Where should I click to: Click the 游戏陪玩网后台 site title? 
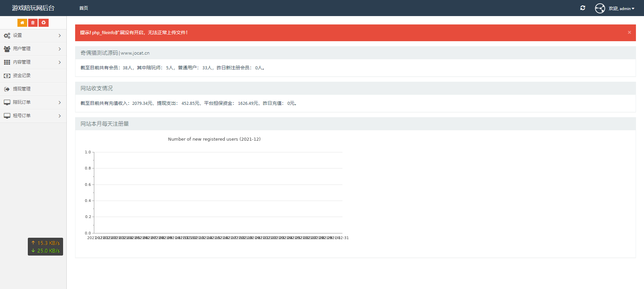pos(33,8)
